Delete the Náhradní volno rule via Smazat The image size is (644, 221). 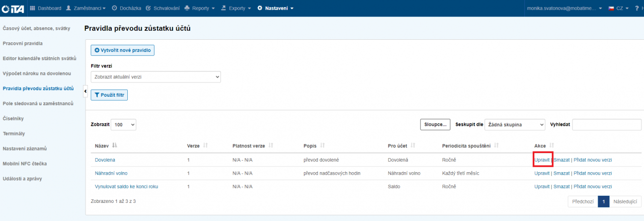(561, 173)
